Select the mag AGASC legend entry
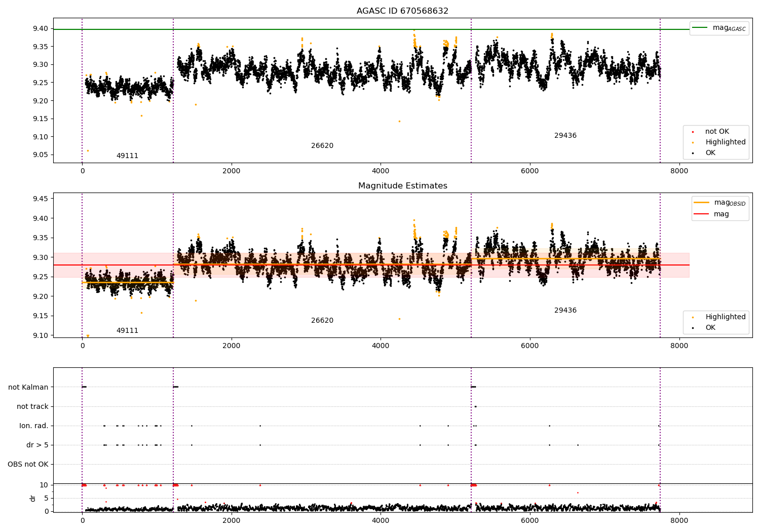 tap(719, 28)
